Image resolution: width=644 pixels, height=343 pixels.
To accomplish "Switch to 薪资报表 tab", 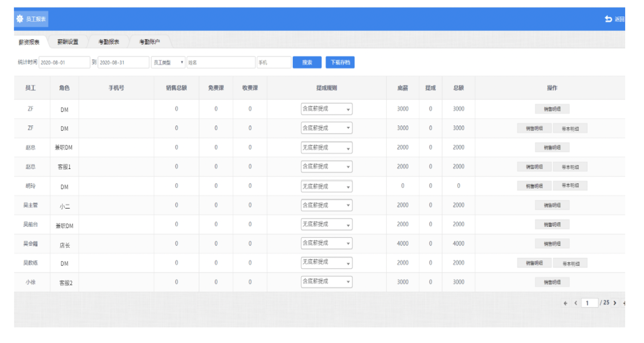I will (30, 42).
